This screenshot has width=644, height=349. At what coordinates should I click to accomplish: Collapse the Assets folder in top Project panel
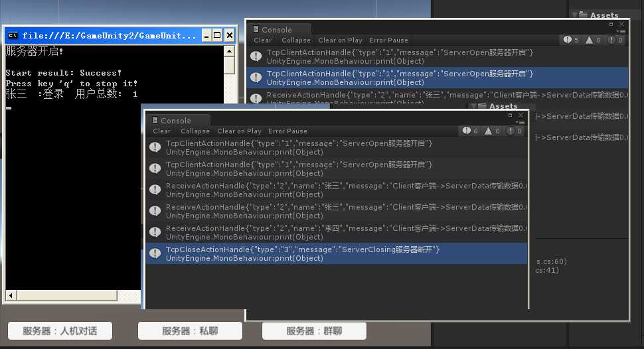pyautogui.click(x=574, y=15)
